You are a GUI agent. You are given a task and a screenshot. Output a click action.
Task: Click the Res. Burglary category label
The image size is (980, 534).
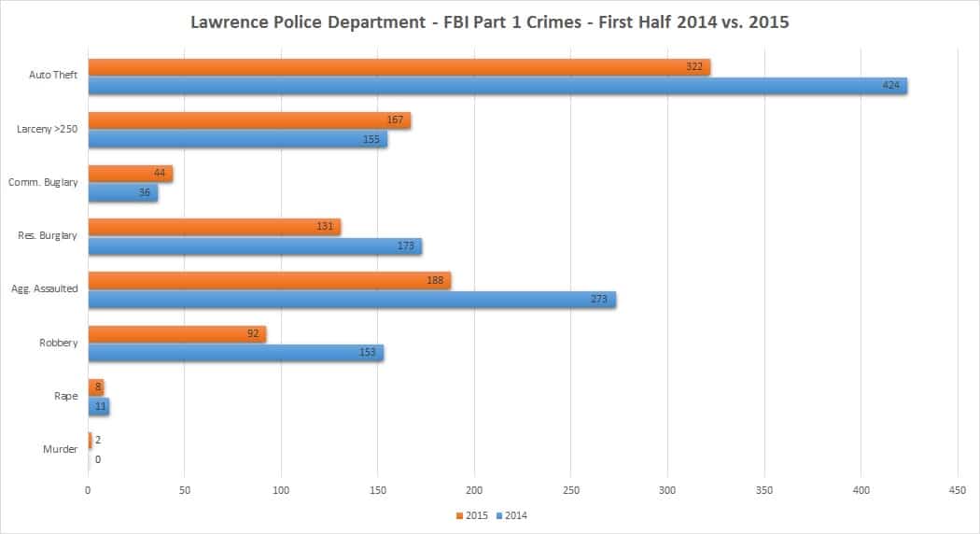coord(48,236)
